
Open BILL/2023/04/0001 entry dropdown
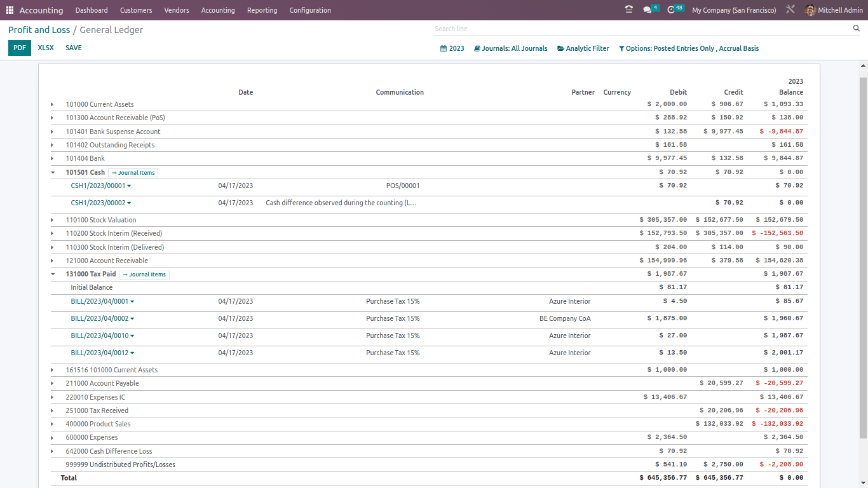[102, 301]
